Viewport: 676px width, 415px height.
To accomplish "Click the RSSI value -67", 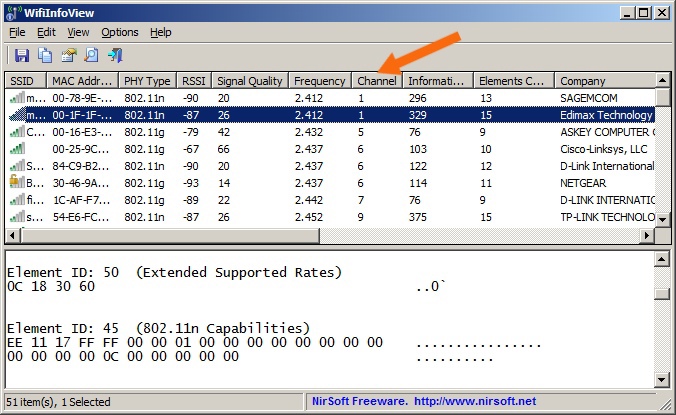I will [x=191, y=149].
